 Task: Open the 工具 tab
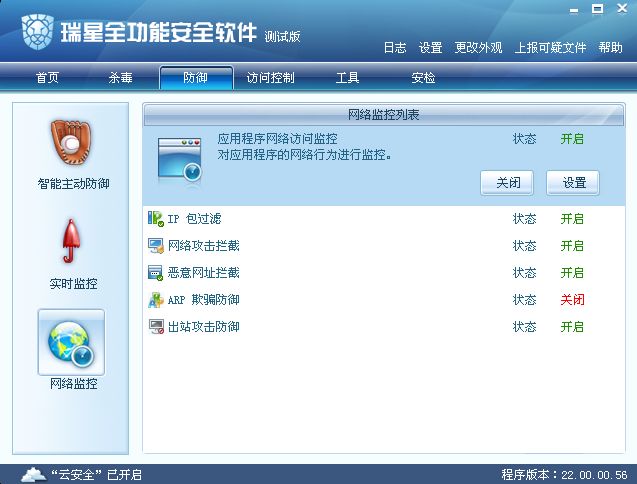[347, 78]
